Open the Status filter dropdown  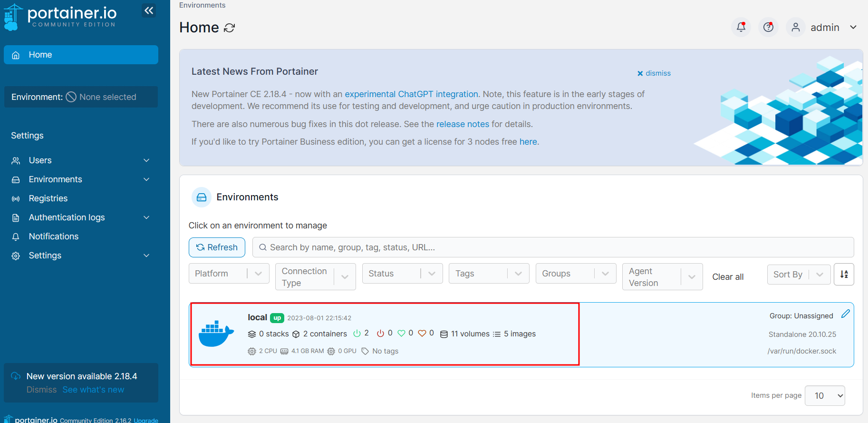point(403,274)
